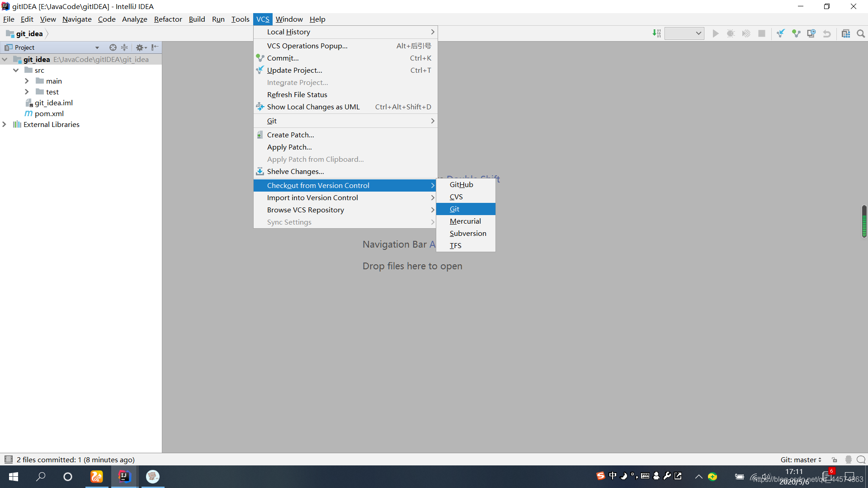Click the Run play icon
This screenshot has width=868, height=488.
(715, 33)
